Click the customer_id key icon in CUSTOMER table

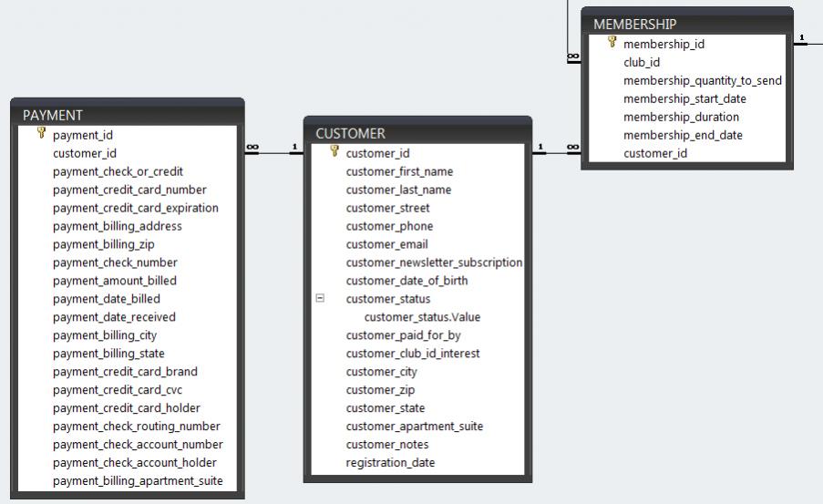334,151
